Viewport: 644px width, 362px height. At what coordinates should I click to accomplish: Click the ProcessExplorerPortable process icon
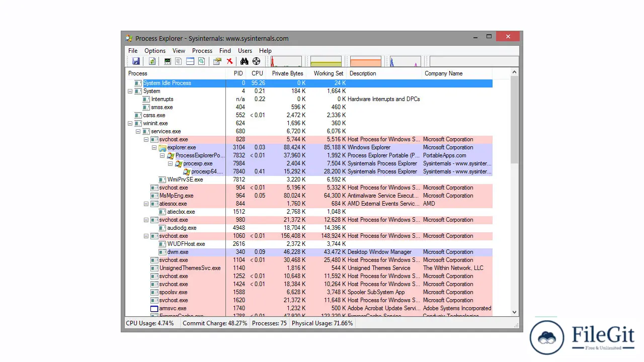[171, 155]
